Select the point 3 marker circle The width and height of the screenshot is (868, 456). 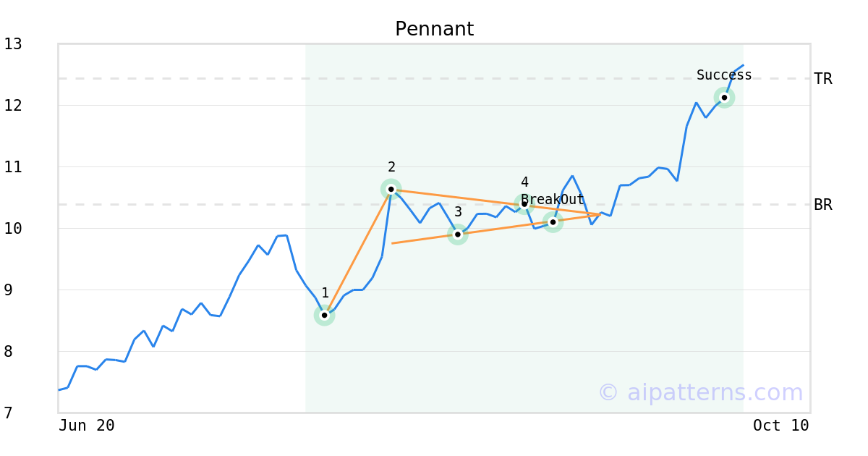tap(457, 234)
